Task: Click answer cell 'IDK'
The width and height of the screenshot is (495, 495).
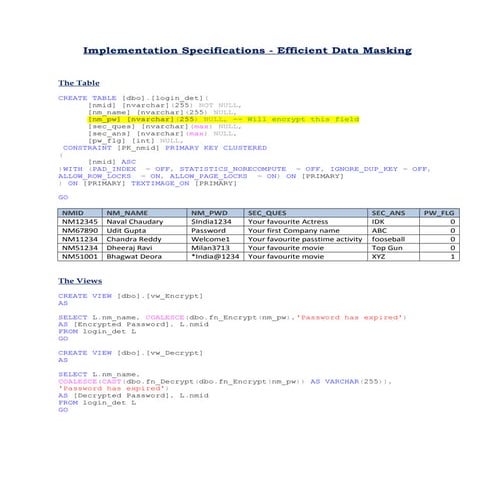Action: (x=393, y=222)
